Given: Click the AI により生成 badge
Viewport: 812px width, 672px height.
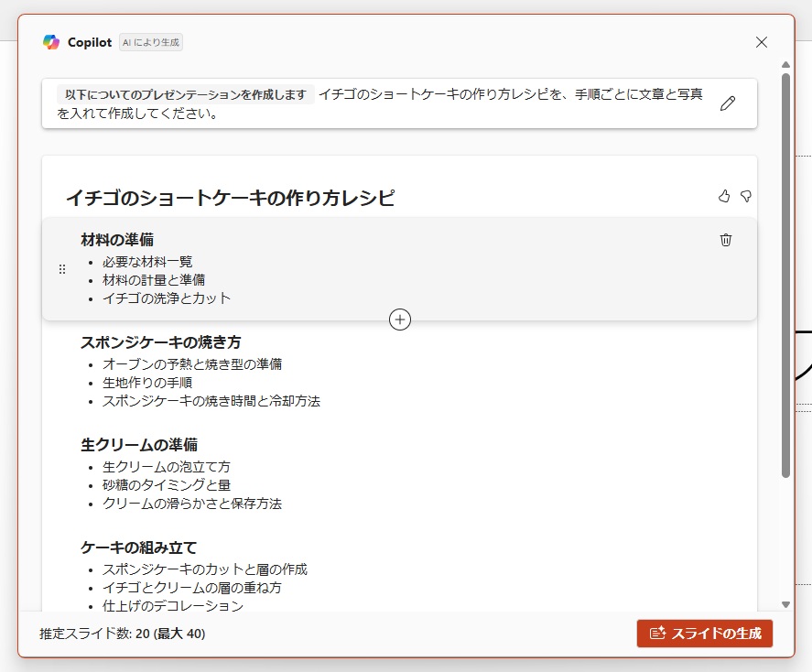Looking at the screenshot, I should coord(151,42).
